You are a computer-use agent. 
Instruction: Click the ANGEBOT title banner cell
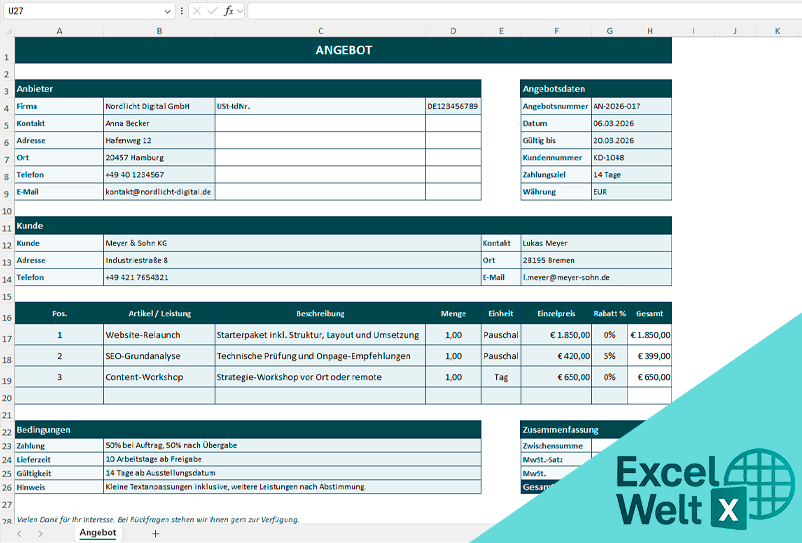coord(343,50)
